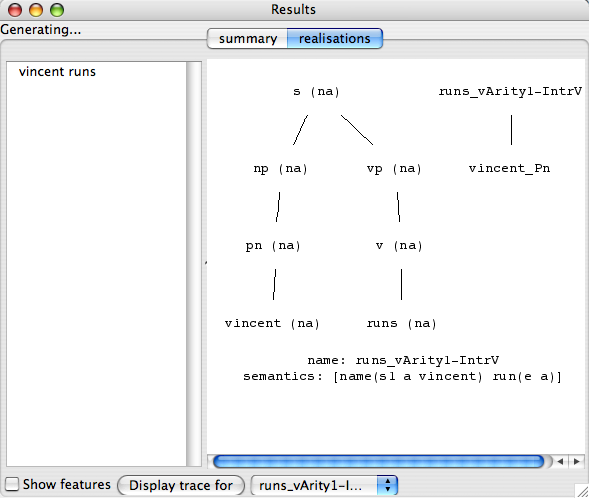Click the yellow minimize window button
589x498 pixels.
[x=36, y=10]
